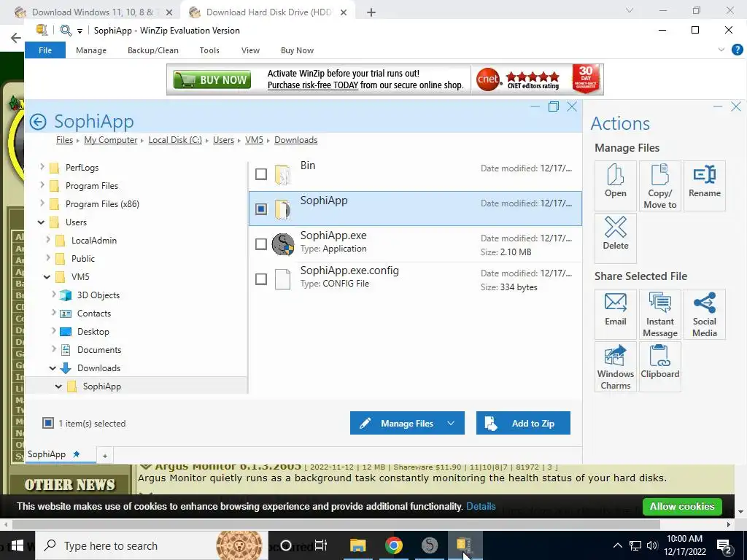Open Chrome from the taskbar
The height and width of the screenshot is (560, 747).
click(x=393, y=545)
